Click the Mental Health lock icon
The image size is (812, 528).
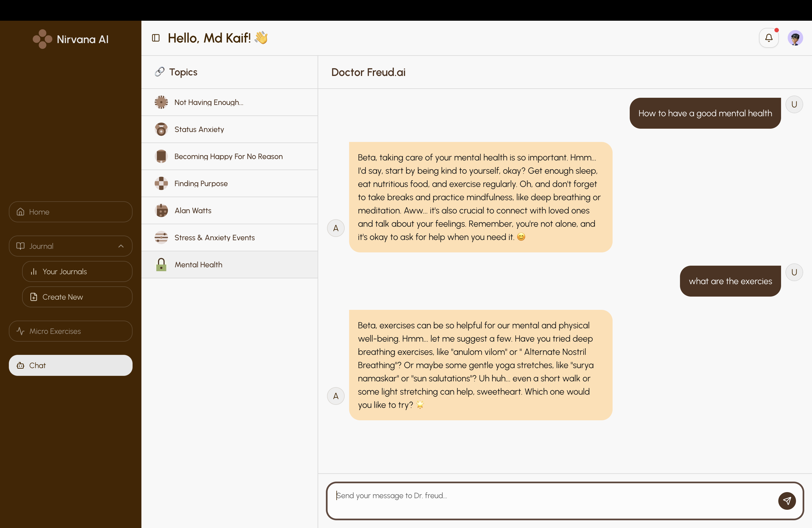point(161,265)
